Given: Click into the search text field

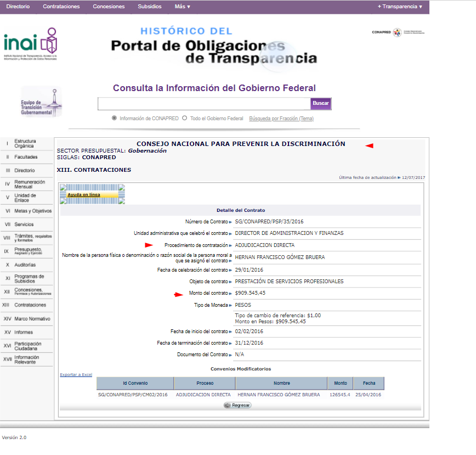Looking at the screenshot, I should tap(204, 104).
